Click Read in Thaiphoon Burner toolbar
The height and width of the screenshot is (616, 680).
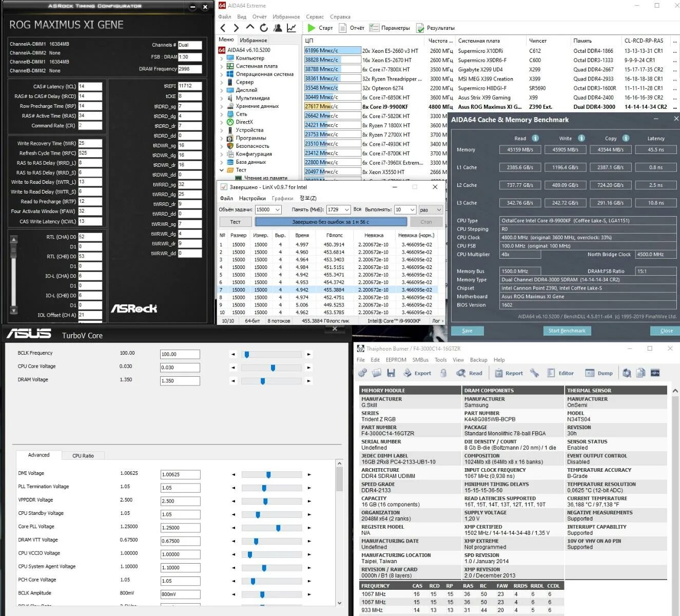(x=470, y=373)
